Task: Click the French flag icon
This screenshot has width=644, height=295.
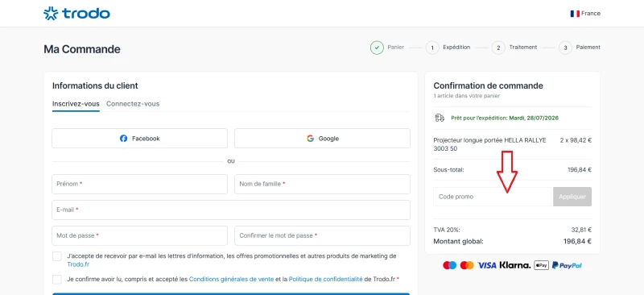Action: [575, 14]
